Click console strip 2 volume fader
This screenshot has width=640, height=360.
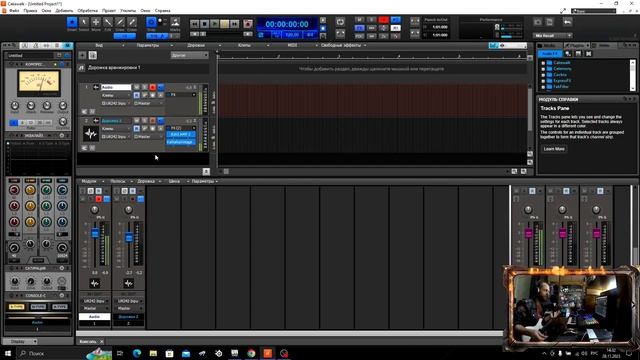pyautogui.click(x=129, y=237)
